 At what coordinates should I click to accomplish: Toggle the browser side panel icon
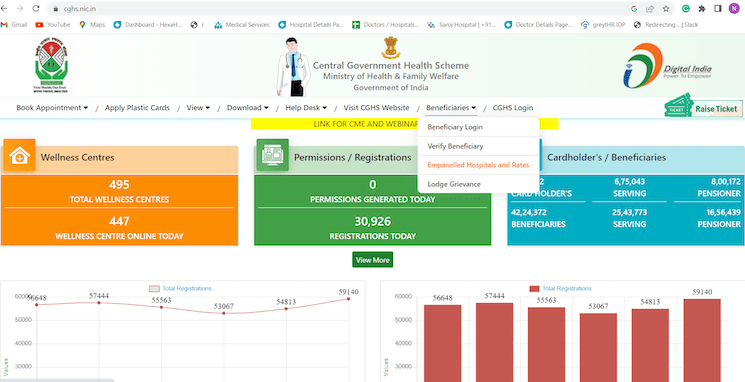(717, 9)
